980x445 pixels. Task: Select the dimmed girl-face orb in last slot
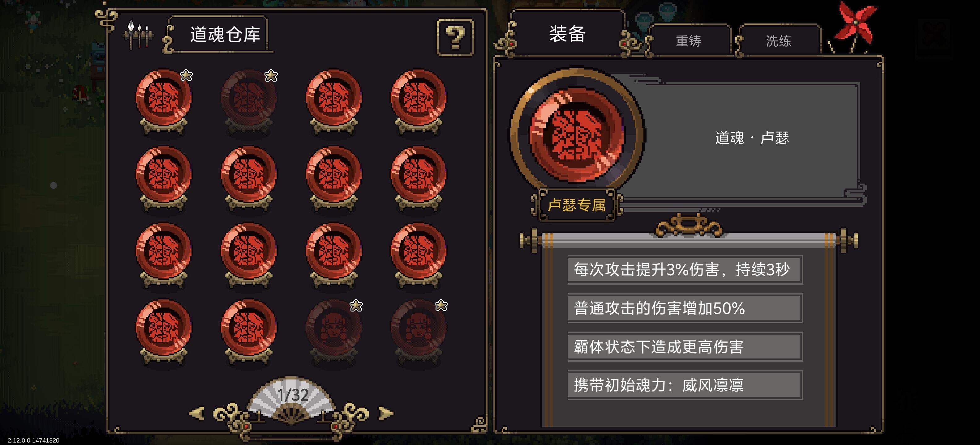point(419,331)
